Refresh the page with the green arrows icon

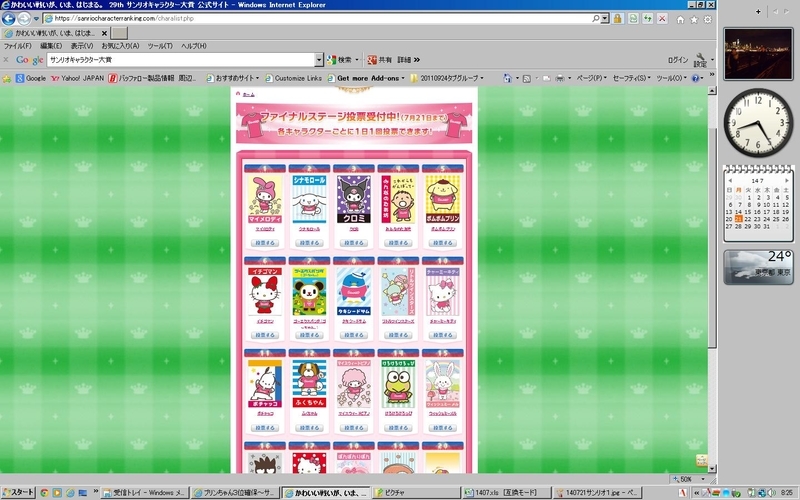pyautogui.click(x=647, y=19)
